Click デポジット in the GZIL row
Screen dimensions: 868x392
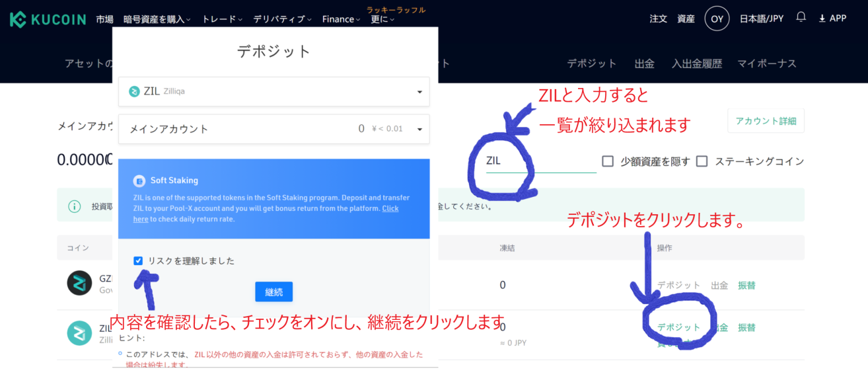679,286
